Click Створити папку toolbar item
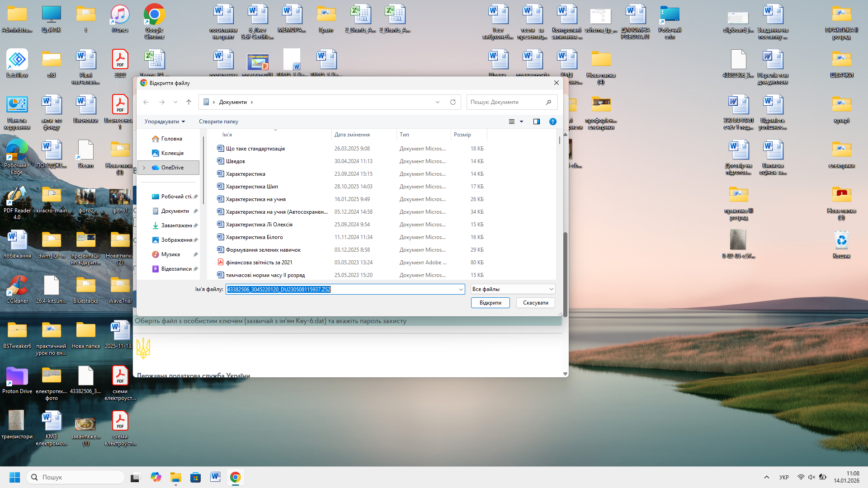 pos(218,122)
